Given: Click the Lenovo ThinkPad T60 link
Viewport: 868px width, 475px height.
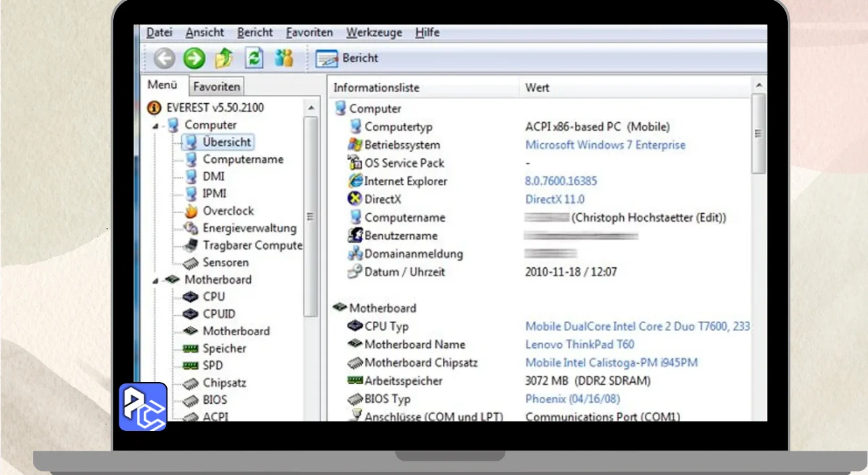Looking at the screenshot, I should [580, 345].
